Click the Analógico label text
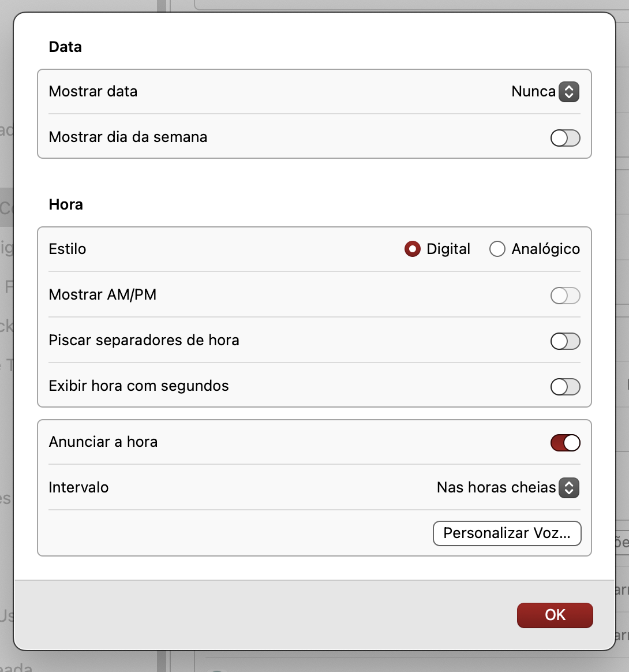The height and width of the screenshot is (672, 629). click(545, 249)
